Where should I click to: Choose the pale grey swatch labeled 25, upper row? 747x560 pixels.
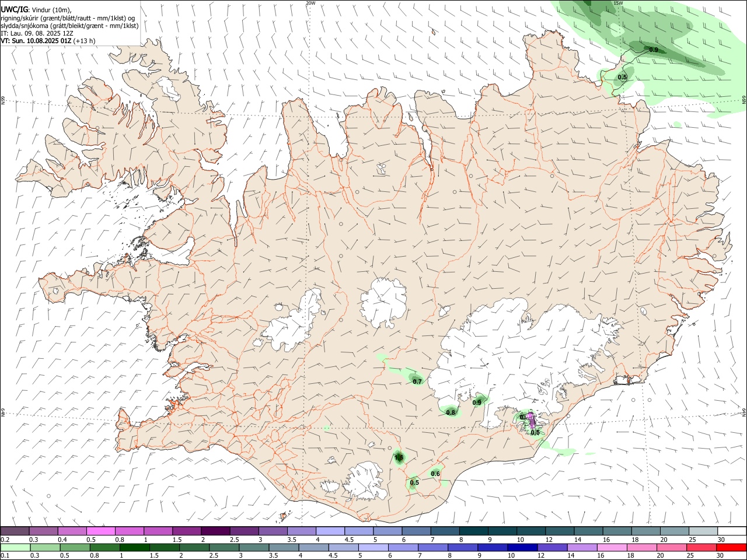pyautogui.click(x=703, y=531)
